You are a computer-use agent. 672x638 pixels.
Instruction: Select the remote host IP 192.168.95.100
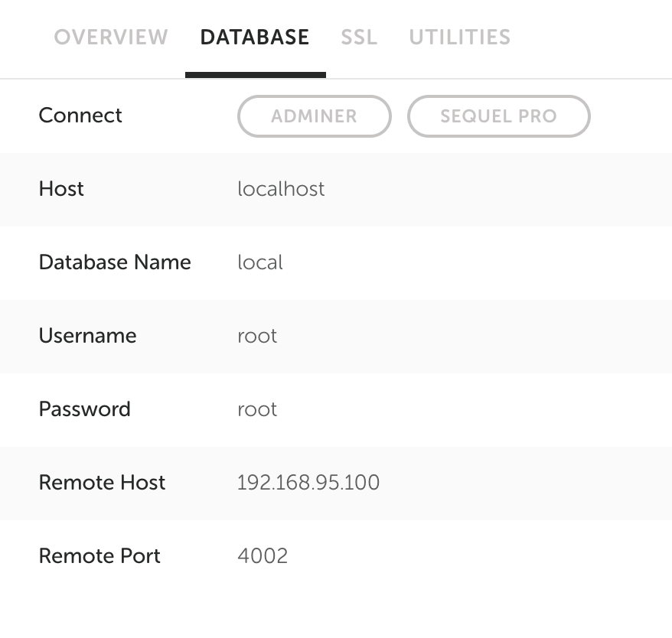tap(308, 483)
